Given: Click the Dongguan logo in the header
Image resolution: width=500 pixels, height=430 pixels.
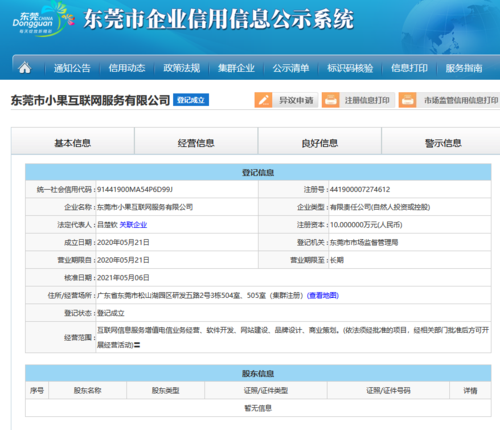Looking at the screenshot, I should tap(43, 19).
